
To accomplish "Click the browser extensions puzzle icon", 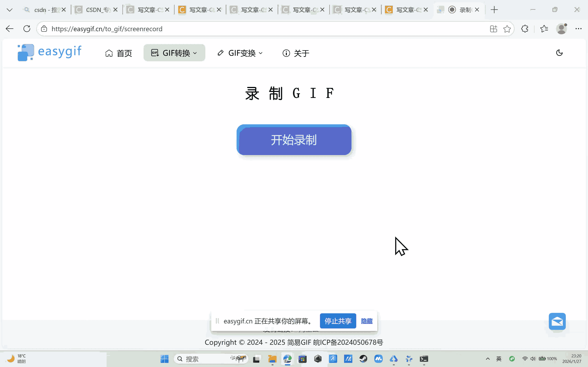I will click(525, 29).
